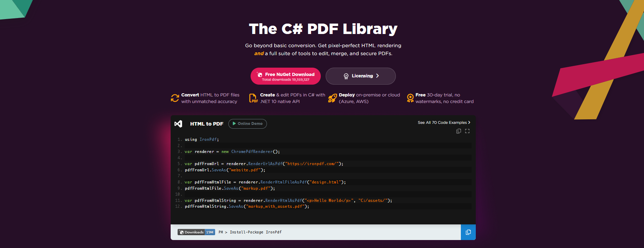Click the Free NuGet Download button
This screenshot has width=644, height=248.
point(285,76)
